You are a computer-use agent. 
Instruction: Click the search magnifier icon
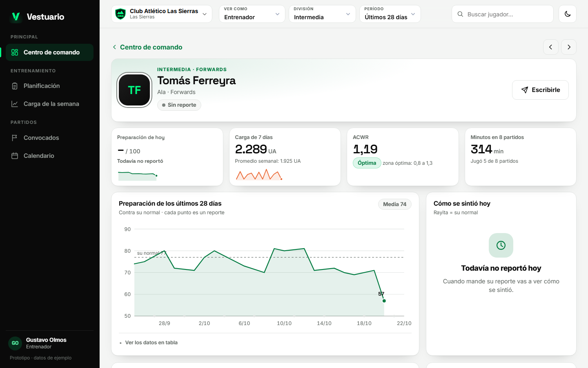click(x=460, y=14)
